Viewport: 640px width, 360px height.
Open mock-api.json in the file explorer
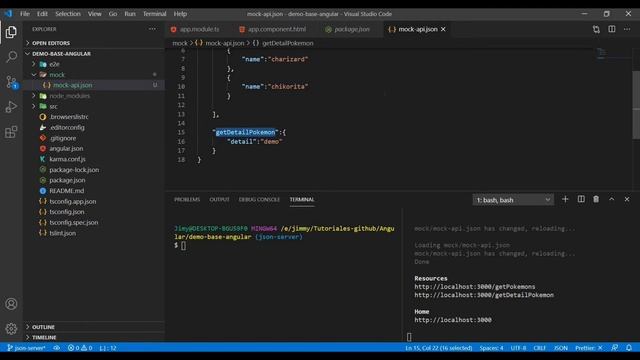tap(73, 85)
